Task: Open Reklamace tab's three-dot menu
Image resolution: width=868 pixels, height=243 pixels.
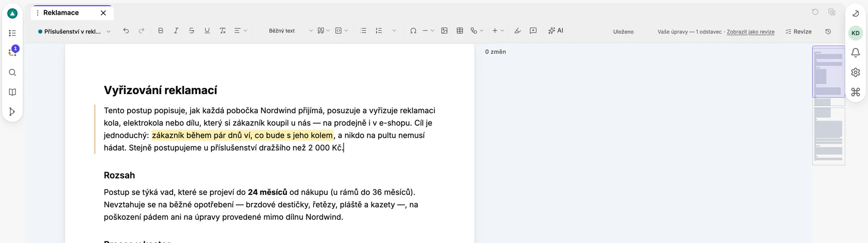Action: [38, 13]
